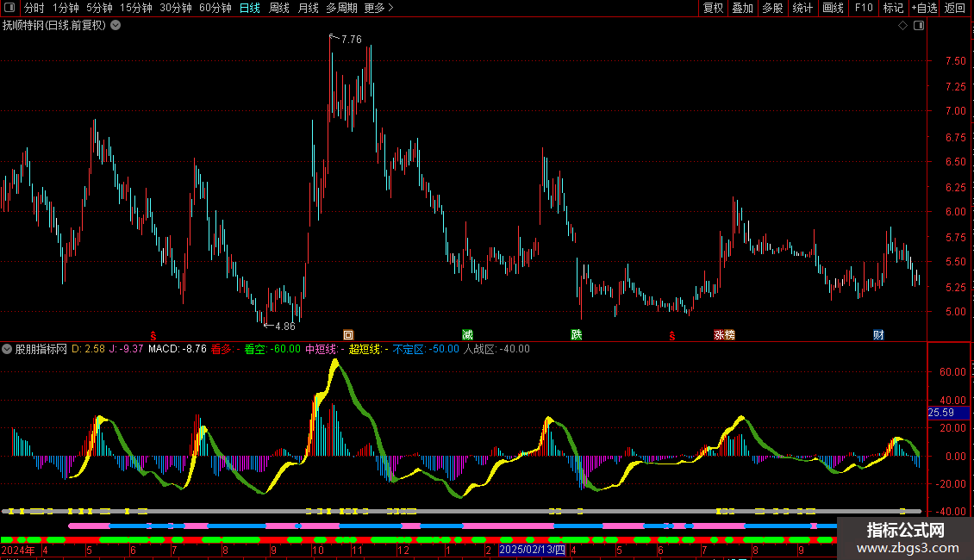Add stock via +自选 button
The image size is (974, 560).
924,8
